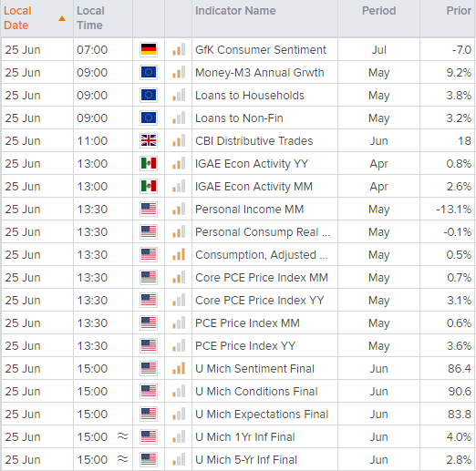Click US flag in U Mich 5-Yr Inf Final row
Screen dimensions: 476x471
point(149,459)
